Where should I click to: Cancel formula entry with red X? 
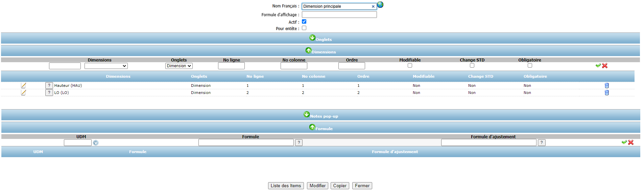pyautogui.click(x=631, y=142)
